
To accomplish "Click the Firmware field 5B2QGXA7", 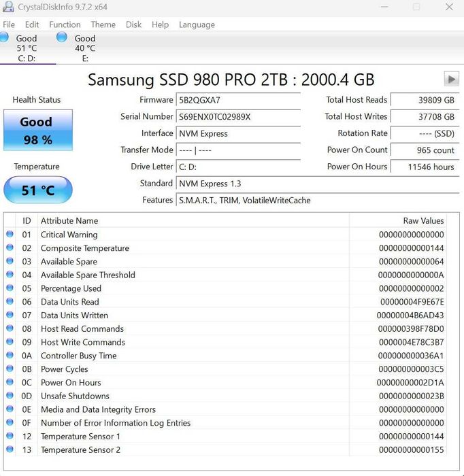I will tap(238, 100).
